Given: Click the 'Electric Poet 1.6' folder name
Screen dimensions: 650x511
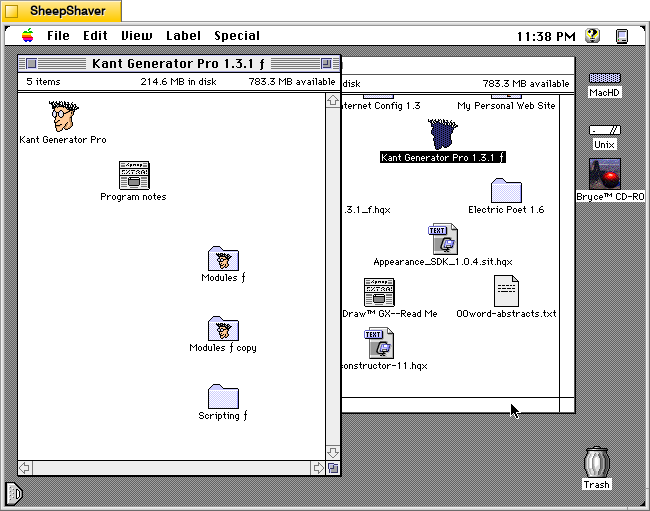Looking at the screenshot, I should click(506, 210).
